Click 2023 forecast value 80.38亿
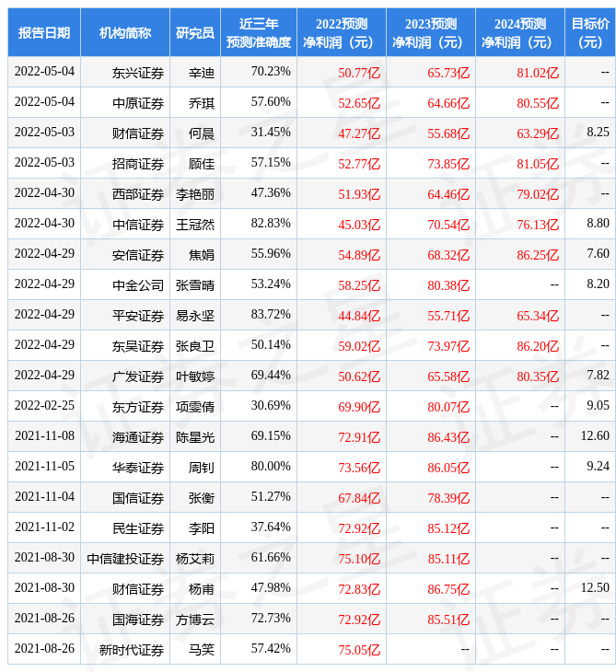Screen dimensions: 616x672 (448, 286)
